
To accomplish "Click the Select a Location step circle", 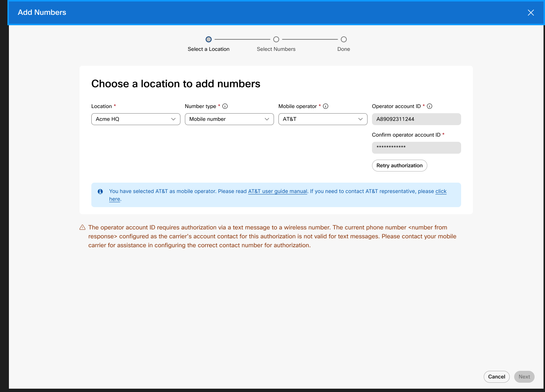I will (x=208, y=39).
